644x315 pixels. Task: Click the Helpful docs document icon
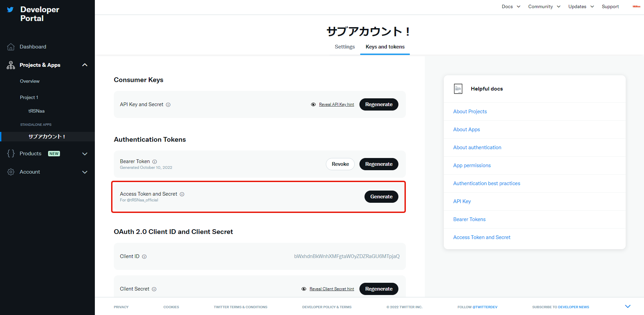pyautogui.click(x=458, y=88)
